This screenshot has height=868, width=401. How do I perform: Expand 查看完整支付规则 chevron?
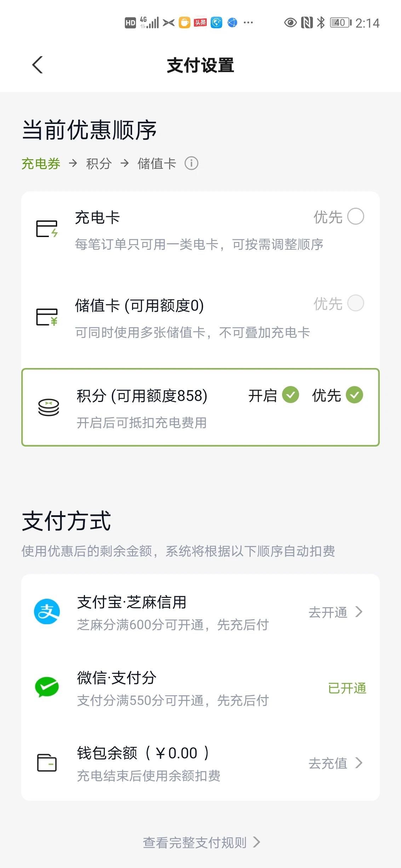tap(257, 842)
